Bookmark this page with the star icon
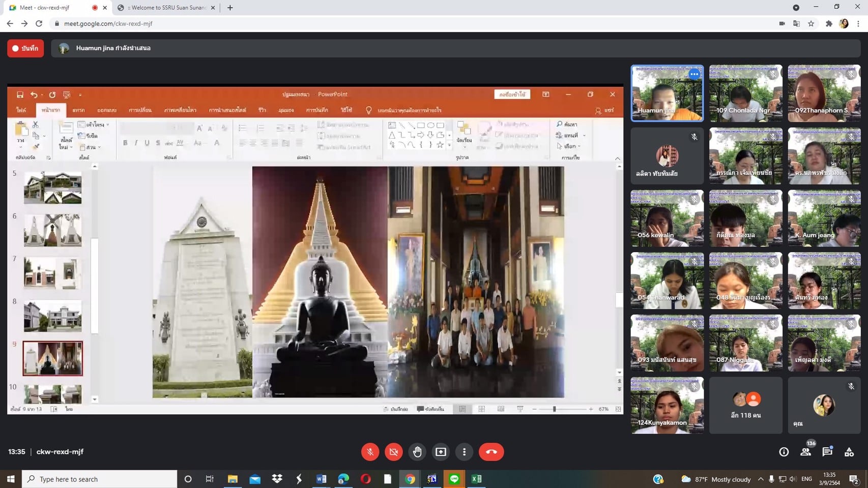868x488 pixels. coord(811,23)
